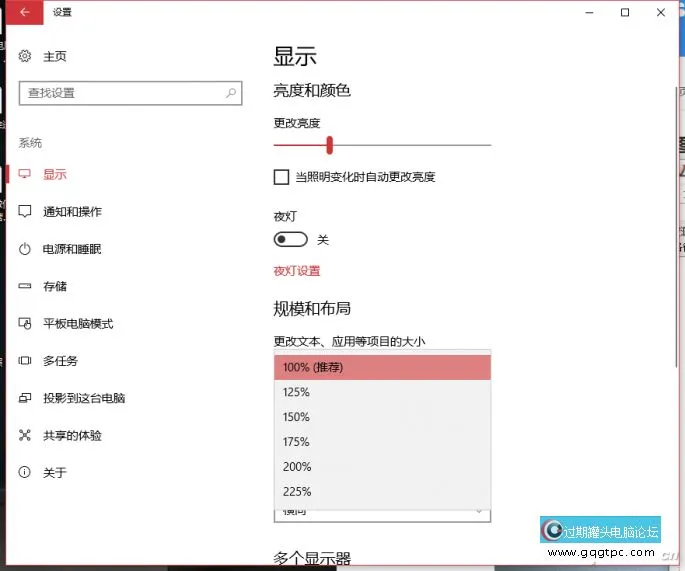Click the About info icon
This screenshot has height=571, width=685.
click(x=24, y=472)
